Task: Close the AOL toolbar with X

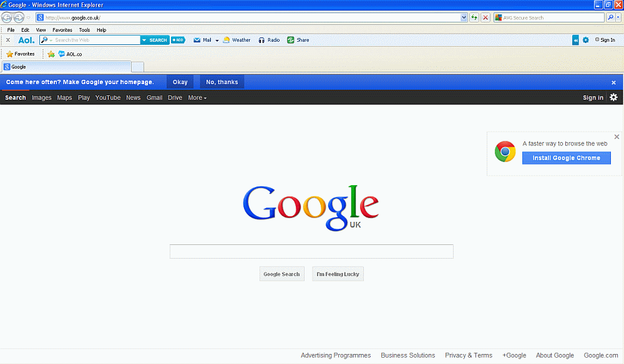Action: (8, 40)
